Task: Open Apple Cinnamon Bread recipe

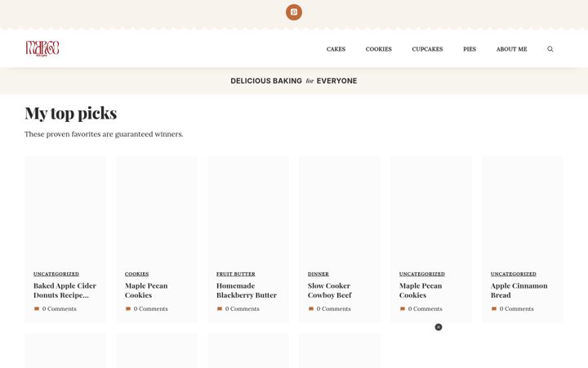Action: coord(519,290)
